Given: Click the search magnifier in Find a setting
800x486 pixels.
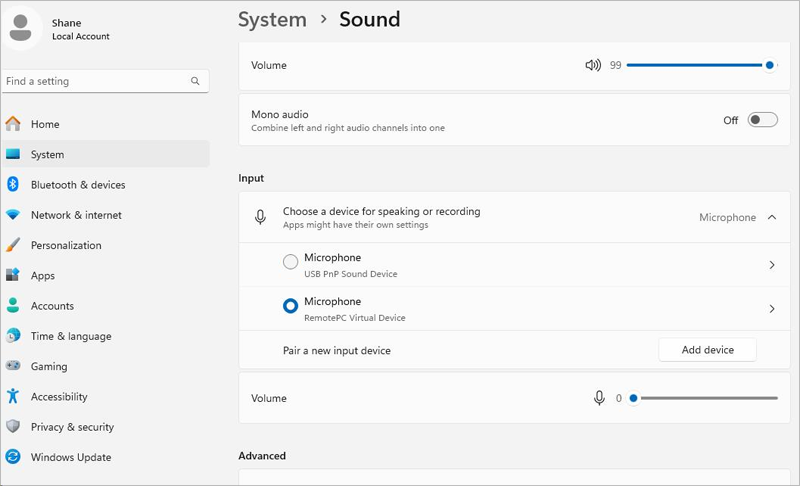Looking at the screenshot, I should click(195, 81).
